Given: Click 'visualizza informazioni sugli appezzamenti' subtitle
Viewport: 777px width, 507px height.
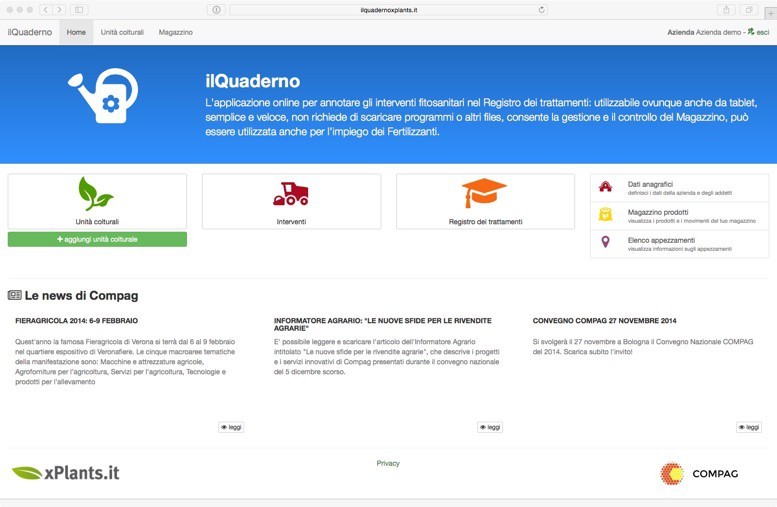Looking at the screenshot, I should coord(679,249).
